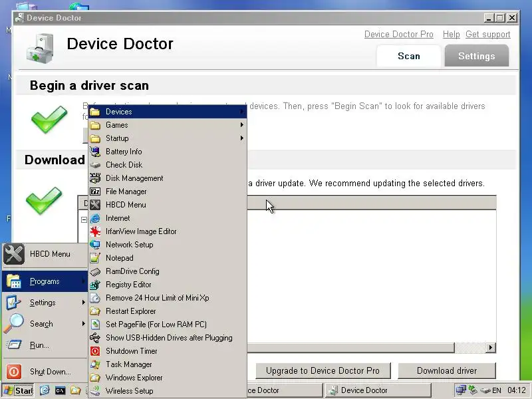The image size is (532, 399).
Task: Open the Startup folder icon
Action: [95, 138]
